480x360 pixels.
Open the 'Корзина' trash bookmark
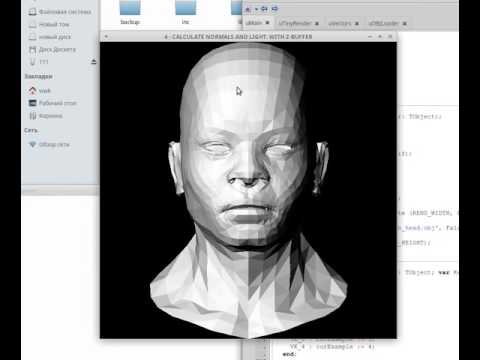46,116
